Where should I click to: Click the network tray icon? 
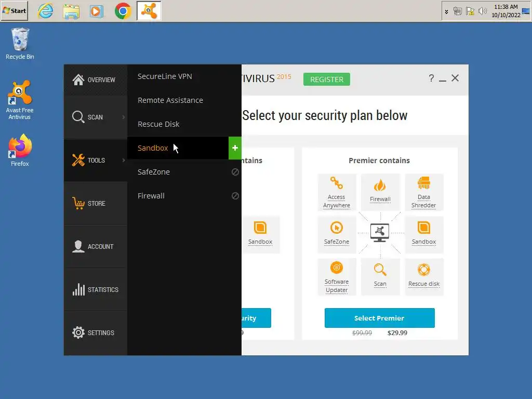tap(458, 11)
